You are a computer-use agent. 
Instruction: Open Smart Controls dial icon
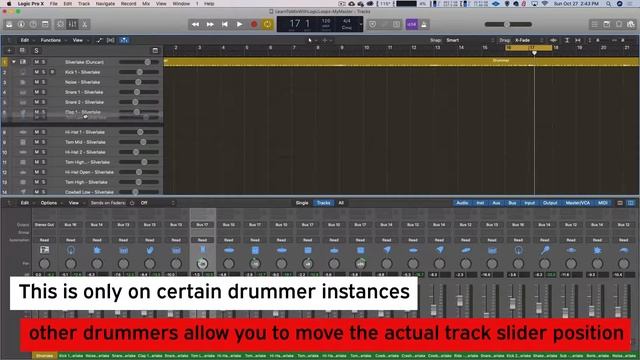[60, 24]
